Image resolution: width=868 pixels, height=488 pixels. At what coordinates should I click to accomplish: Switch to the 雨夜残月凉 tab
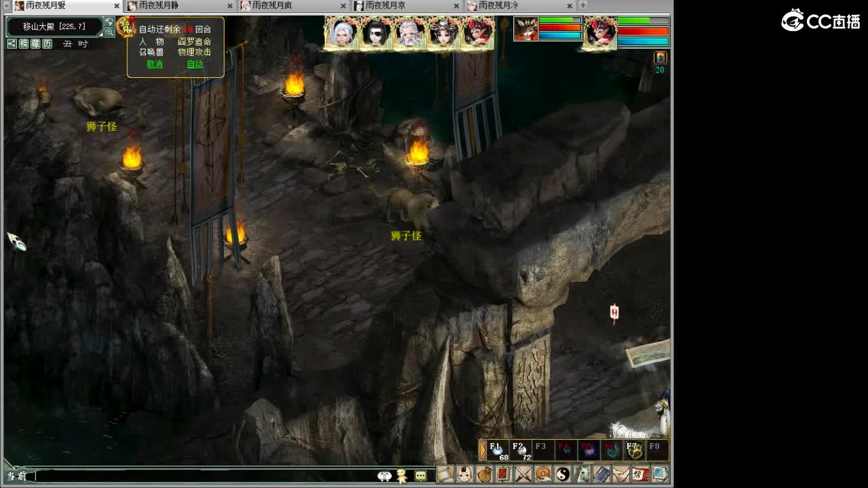pyautogui.click(x=406, y=5)
